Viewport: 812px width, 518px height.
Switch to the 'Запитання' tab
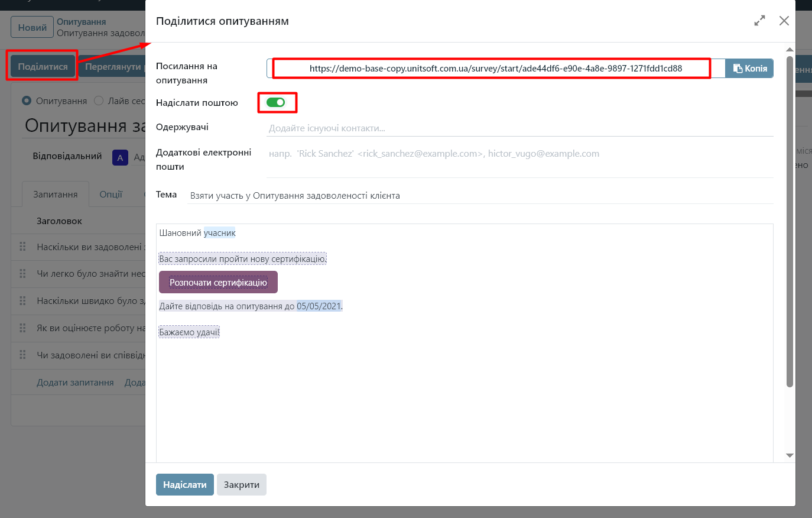(x=56, y=195)
